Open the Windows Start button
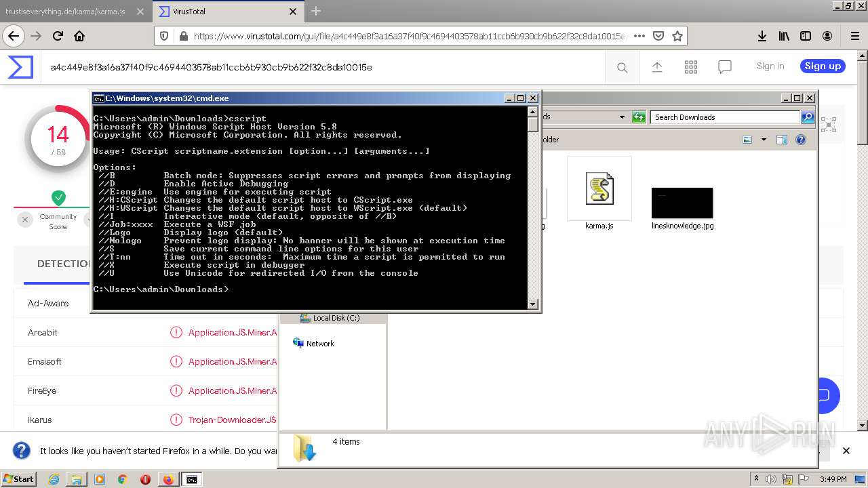Viewport: 868px width, 488px height. [18, 479]
